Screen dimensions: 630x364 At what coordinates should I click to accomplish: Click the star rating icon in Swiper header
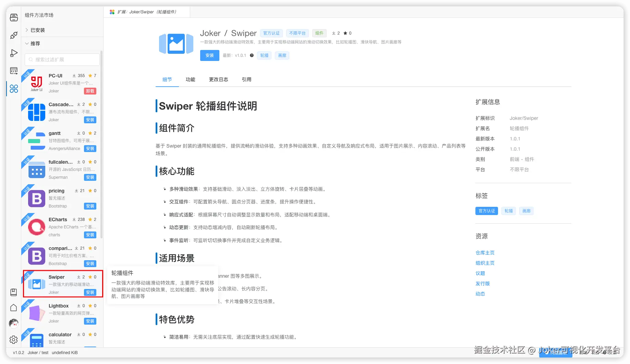[345, 33]
